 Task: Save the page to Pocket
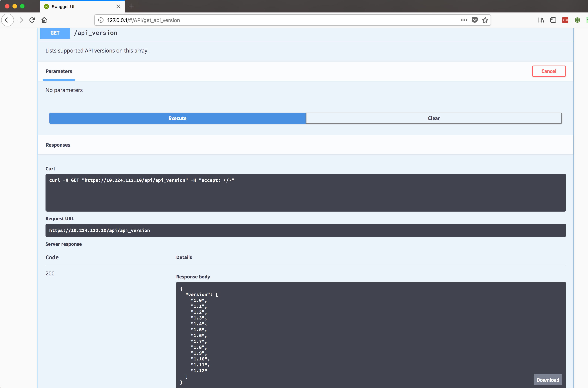tap(475, 20)
